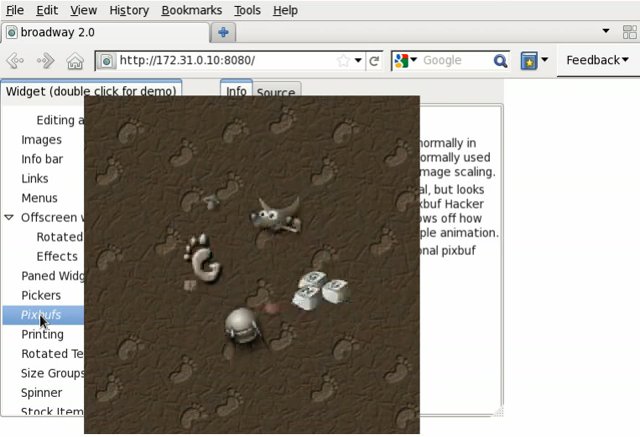Click the URL address field
This screenshot has height=437, width=640.
pyautogui.click(x=227, y=61)
